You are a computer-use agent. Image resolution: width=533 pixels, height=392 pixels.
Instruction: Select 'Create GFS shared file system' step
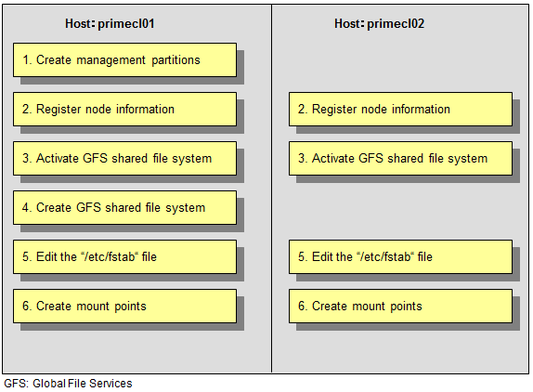(x=124, y=207)
